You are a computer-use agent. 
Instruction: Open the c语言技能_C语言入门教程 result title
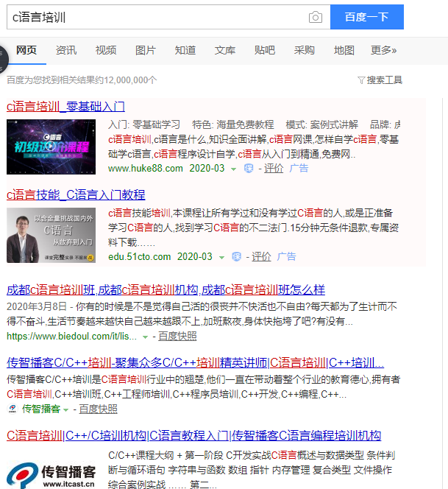click(x=76, y=195)
